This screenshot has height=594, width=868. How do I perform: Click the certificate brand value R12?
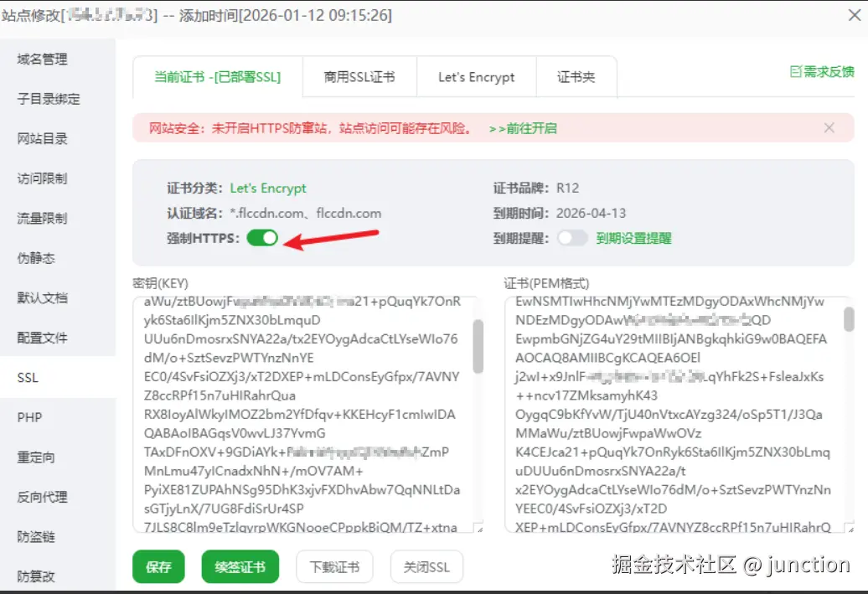pos(567,189)
